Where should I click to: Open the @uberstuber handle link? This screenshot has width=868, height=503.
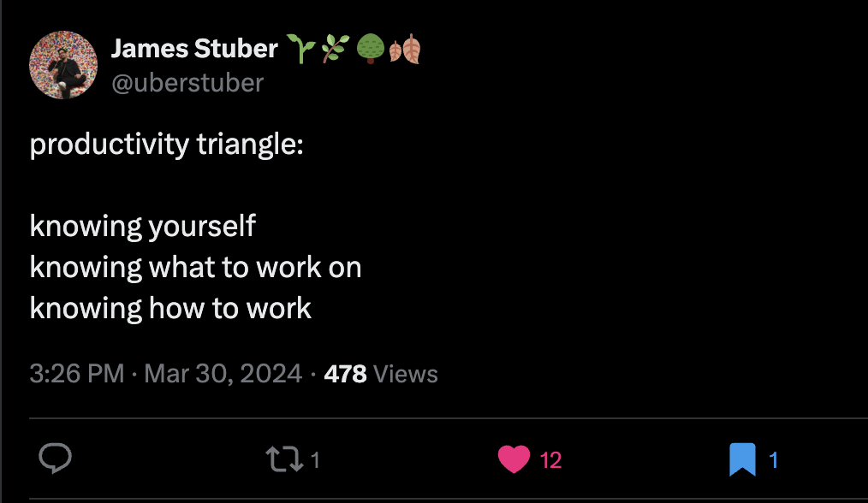[x=187, y=82]
